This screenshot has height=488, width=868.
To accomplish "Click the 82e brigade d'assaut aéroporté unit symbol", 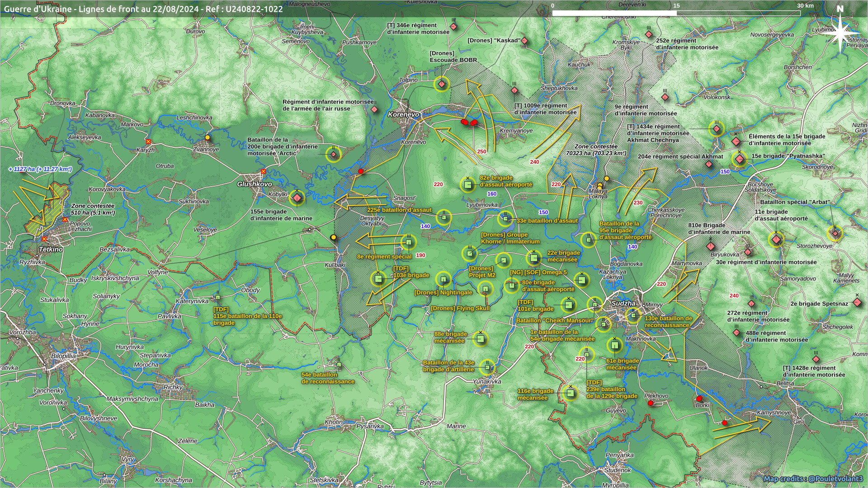I will tap(468, 184).
